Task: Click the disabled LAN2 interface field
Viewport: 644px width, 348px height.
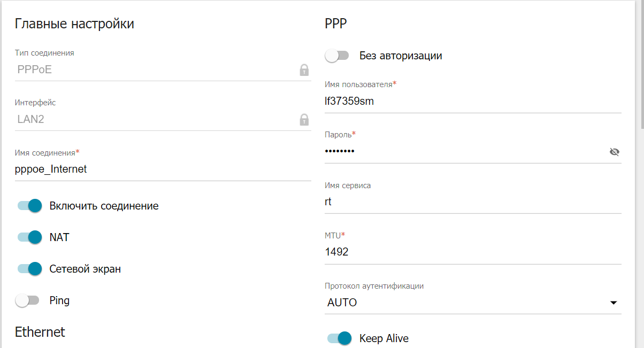Action: tap(163, 119)
